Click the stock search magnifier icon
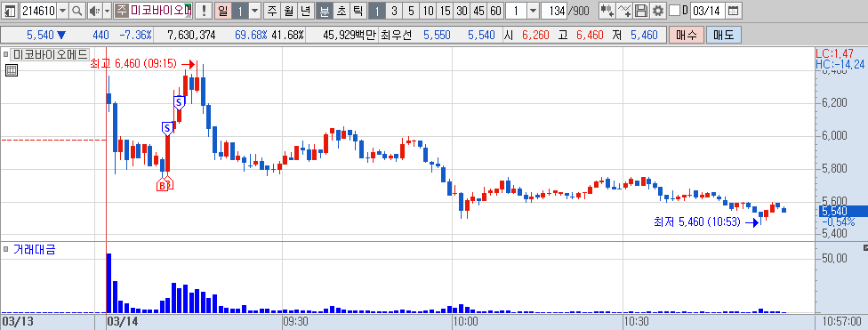Screen dimensions: 868x330 pos(77,10)
